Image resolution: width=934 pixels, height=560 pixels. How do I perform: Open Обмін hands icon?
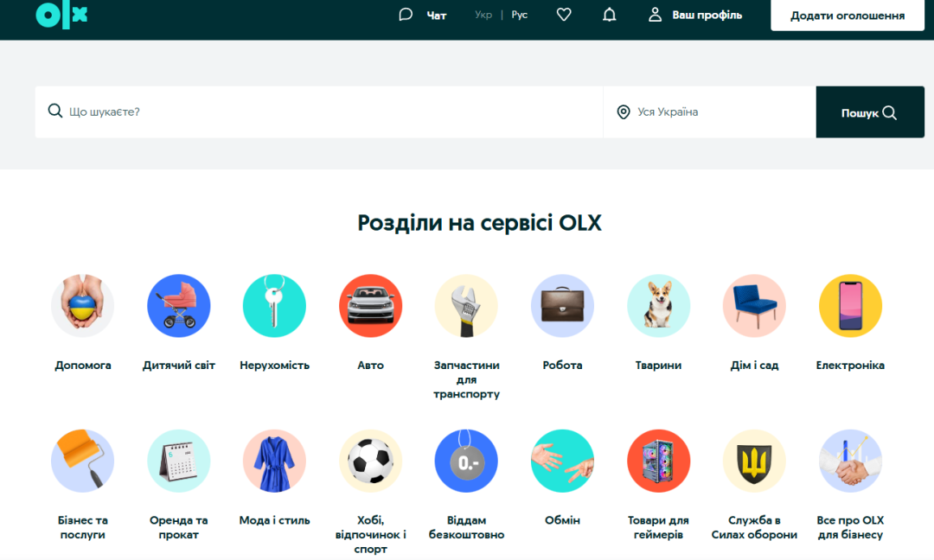(562, 461)
